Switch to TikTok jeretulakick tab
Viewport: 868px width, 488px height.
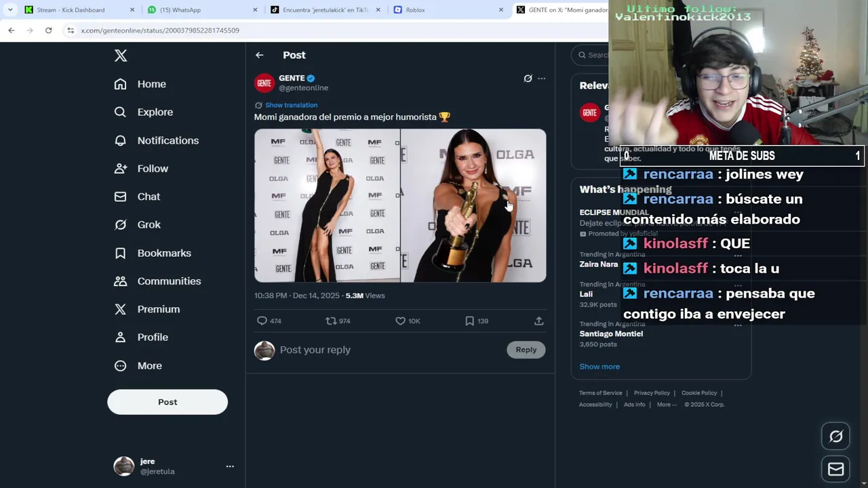[325, 10]
